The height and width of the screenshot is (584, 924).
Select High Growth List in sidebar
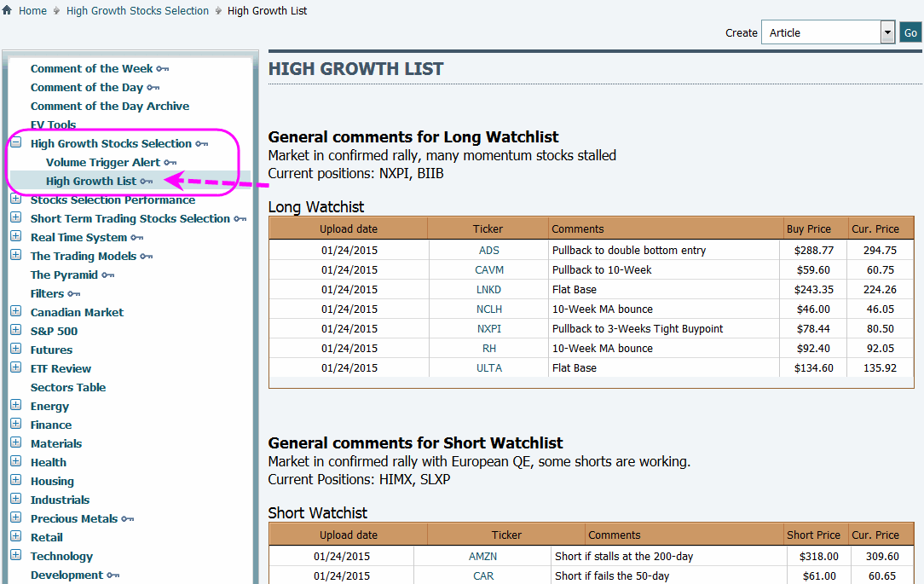(91, 181)
